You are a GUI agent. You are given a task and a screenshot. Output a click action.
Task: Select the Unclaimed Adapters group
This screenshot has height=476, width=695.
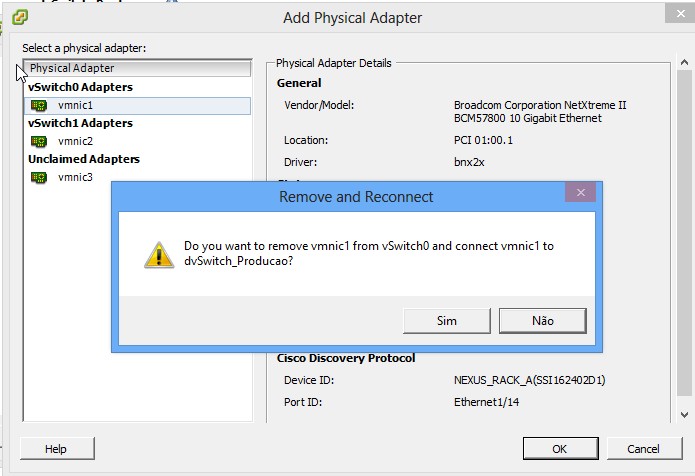(x=84, y=159)
